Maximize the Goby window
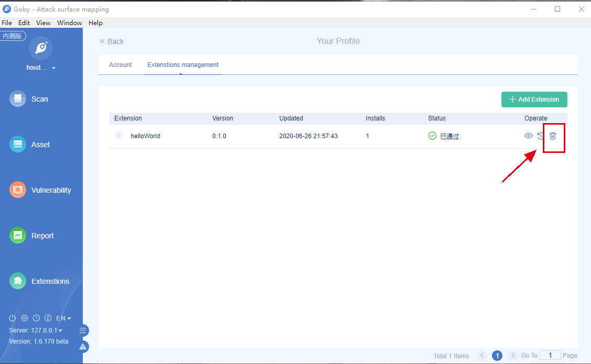Image resolution: width=591 pixels, height=364 pixels. (557, 9)
